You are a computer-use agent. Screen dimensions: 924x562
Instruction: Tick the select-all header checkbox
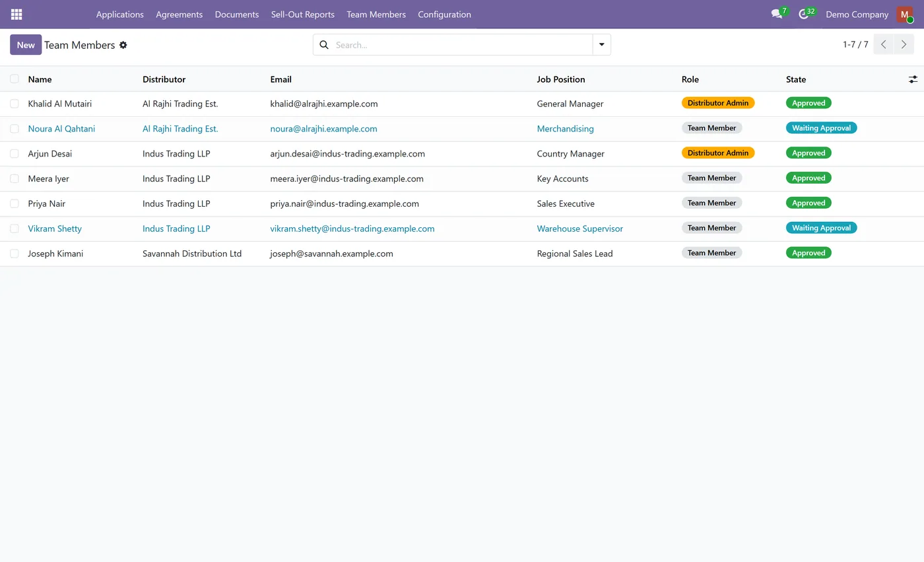(15, 79)
